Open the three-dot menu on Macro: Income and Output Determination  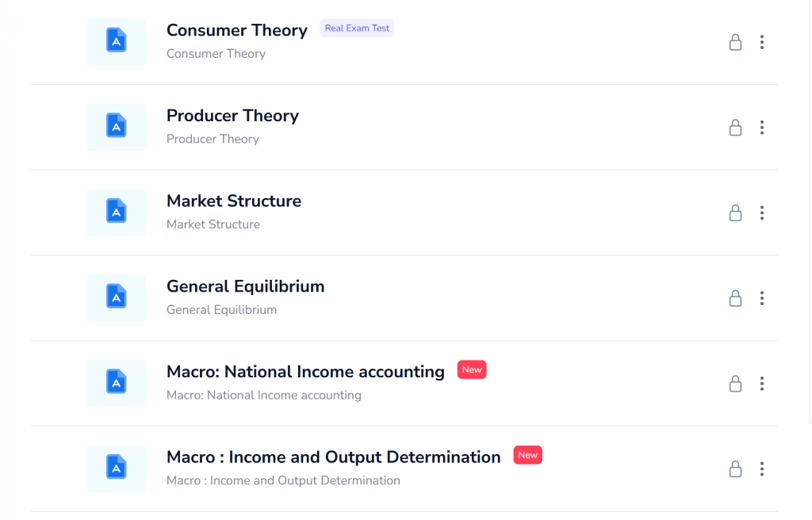pyautogui.click(x=762, y=468)
